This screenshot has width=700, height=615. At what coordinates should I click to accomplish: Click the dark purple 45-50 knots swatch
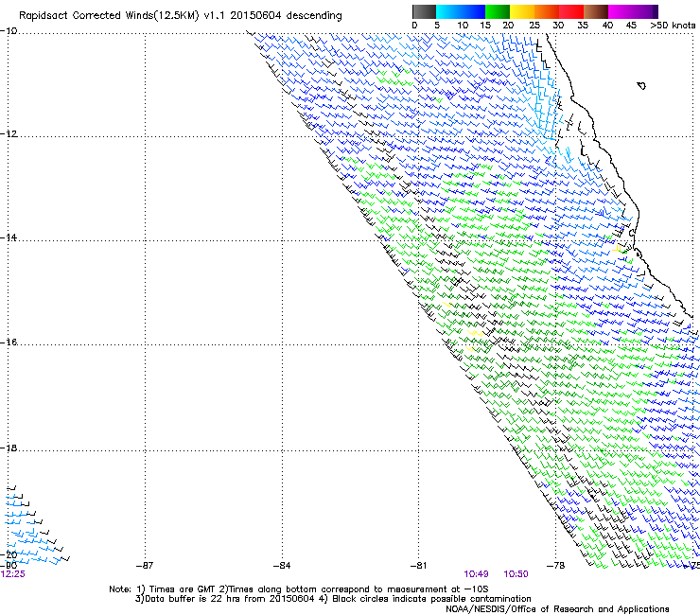coord(645,11)
